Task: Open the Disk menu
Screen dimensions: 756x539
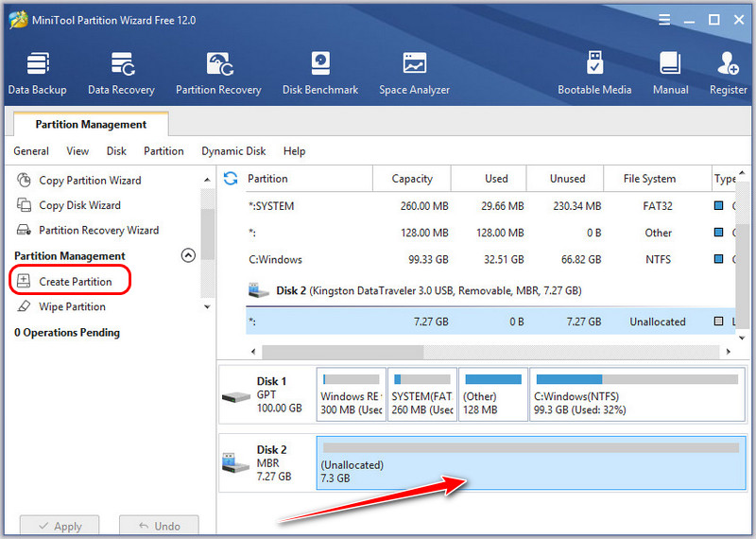Action: [x=116, y=151]
